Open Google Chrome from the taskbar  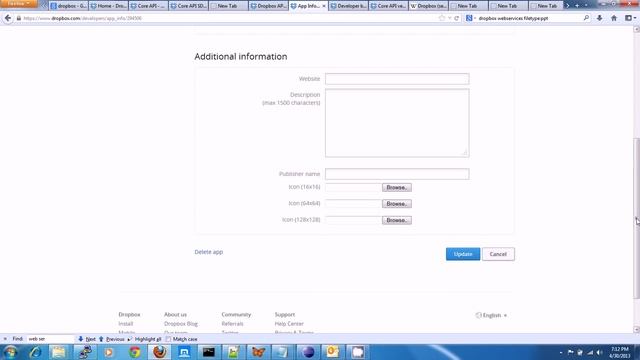click(x=135, y=352)
